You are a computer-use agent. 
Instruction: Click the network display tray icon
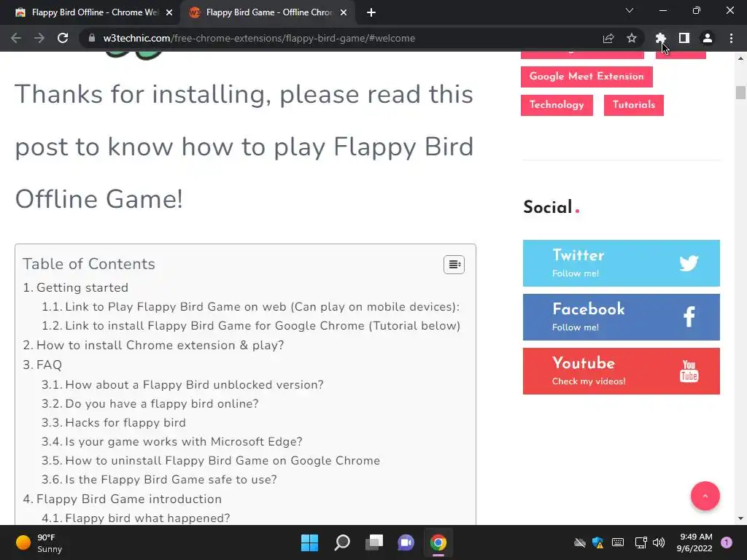coord(640,542)
